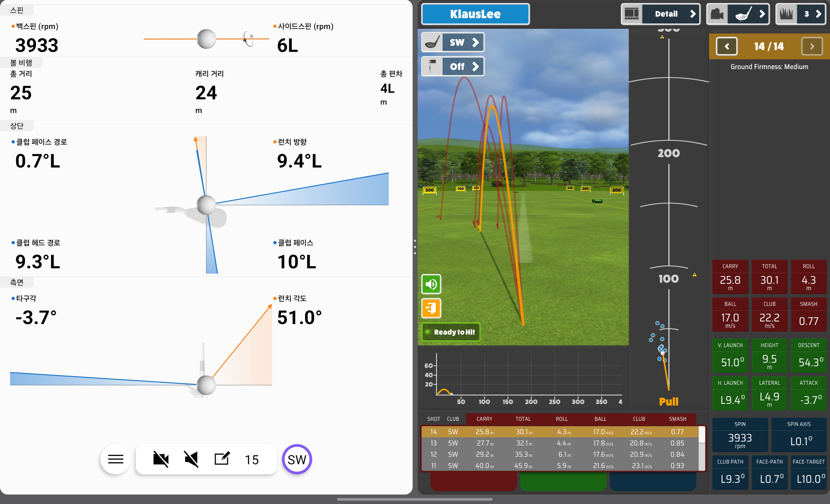This screenshot has width=830, height=504.
Task: Go to the previous shot arrow
Action: (x=727, y=47)
